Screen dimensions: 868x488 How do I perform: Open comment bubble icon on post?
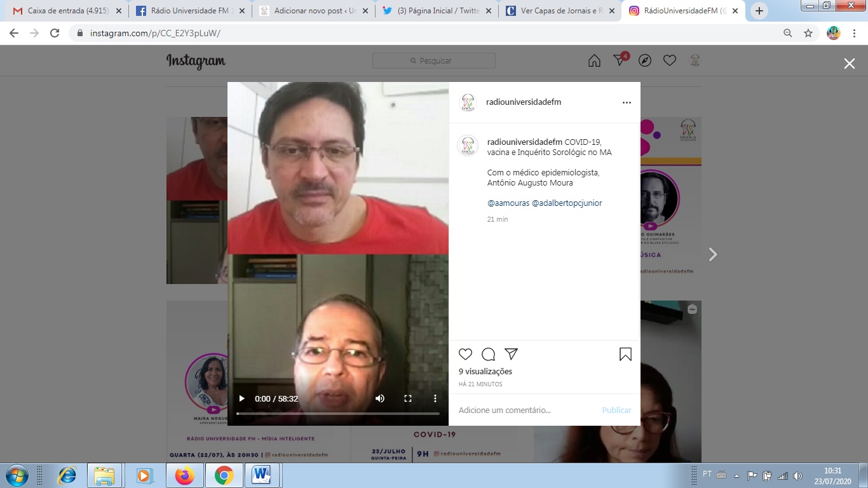pyautogui.click(x=488, y=355)
